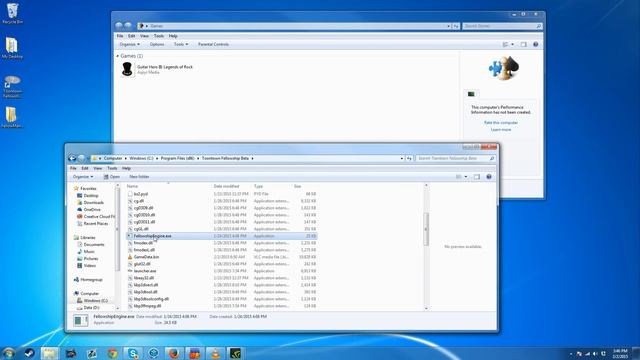This screenshot has width=640, height=360.
Task: Select FellowshipEngine.exe in the file list
Action: click(222, 236)
